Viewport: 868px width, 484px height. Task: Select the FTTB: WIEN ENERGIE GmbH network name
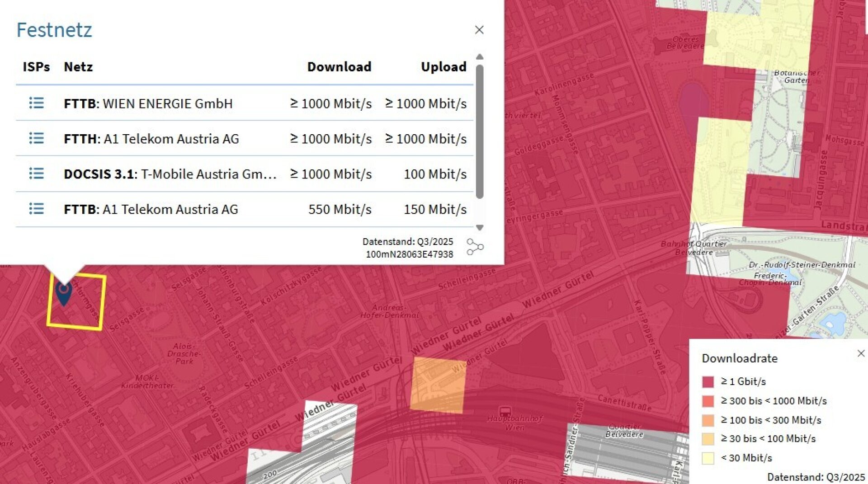pos(148,103)
